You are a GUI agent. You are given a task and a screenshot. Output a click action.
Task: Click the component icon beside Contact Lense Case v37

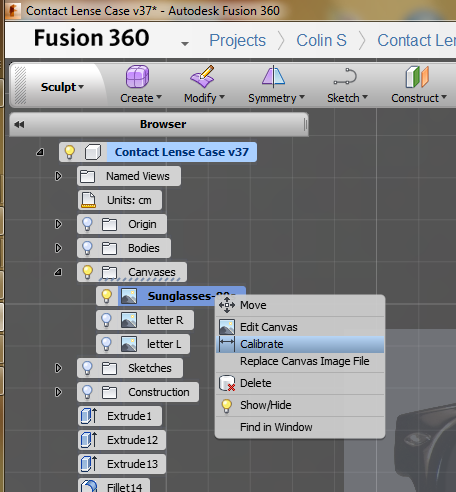point(93,152)
